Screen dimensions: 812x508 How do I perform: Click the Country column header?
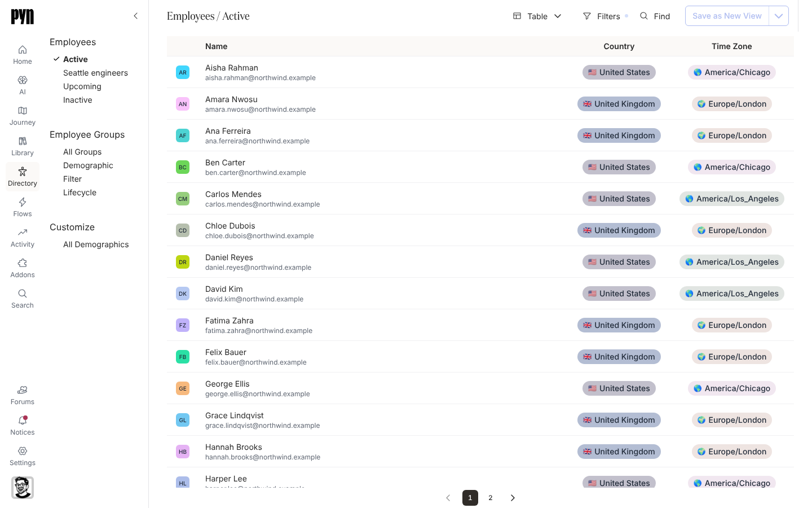619,46
